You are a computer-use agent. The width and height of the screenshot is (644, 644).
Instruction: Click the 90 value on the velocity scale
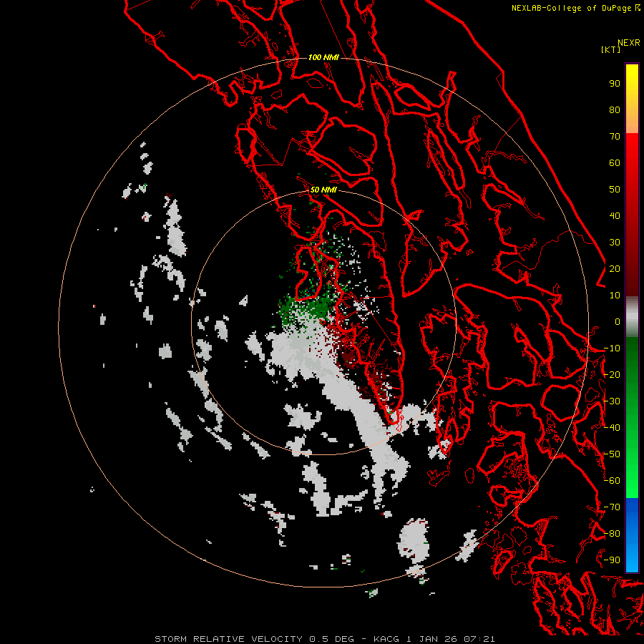615,84
